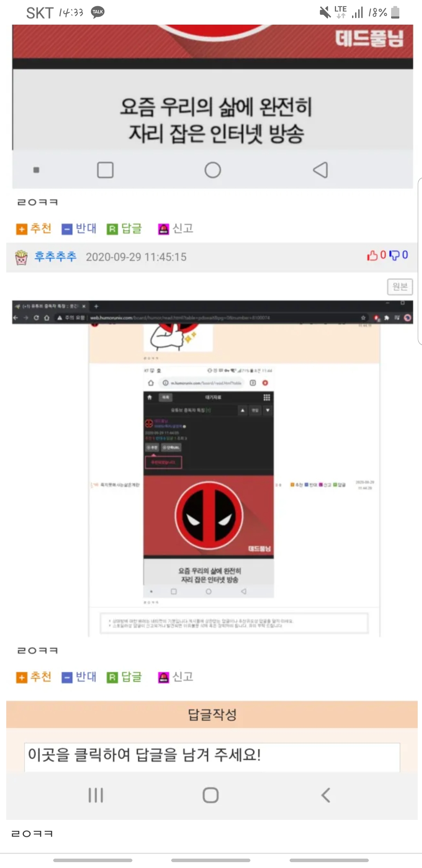Focus the 이곳을 클릭하여 답글을 남겨 주세요 field

pyautogui.click(x=212, y=757)
